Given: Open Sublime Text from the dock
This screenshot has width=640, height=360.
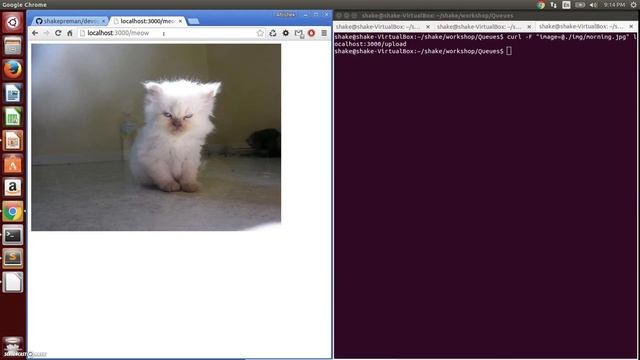Looking at the screenshot, I should click(13, 258).
